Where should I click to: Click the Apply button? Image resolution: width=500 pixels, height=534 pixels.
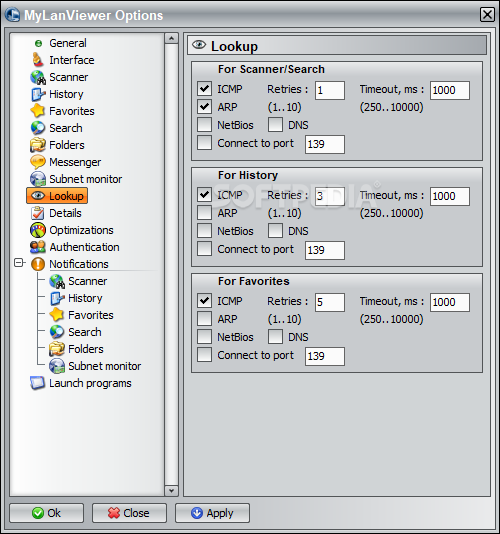click(x=213, y=513)
